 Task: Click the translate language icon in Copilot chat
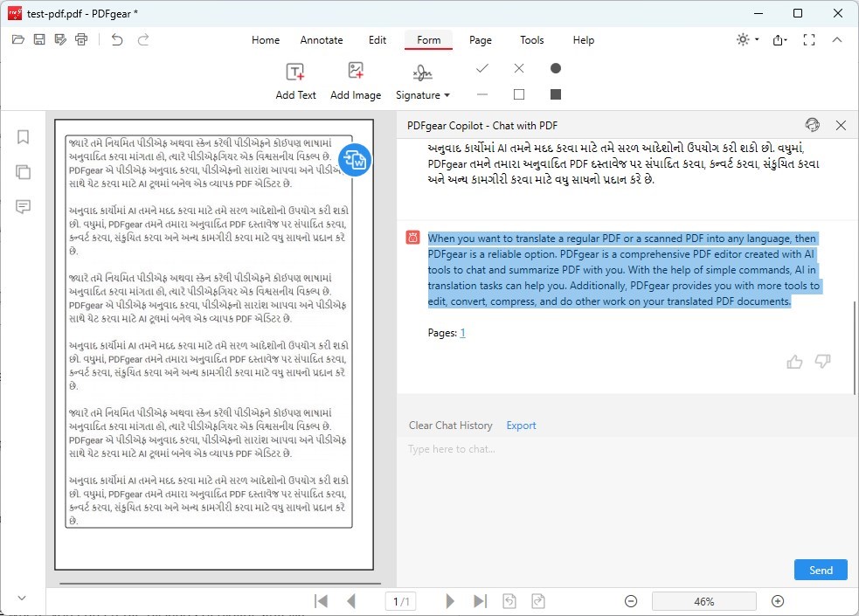click(812, 125)
